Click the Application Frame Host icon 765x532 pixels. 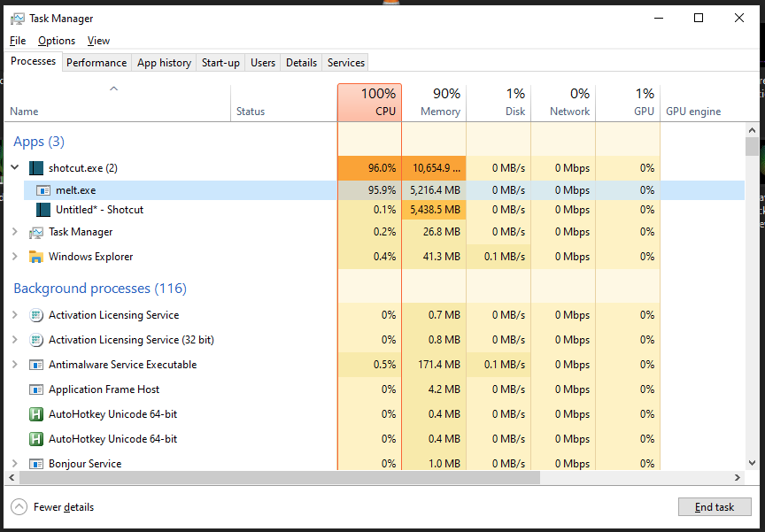[36, 389]
